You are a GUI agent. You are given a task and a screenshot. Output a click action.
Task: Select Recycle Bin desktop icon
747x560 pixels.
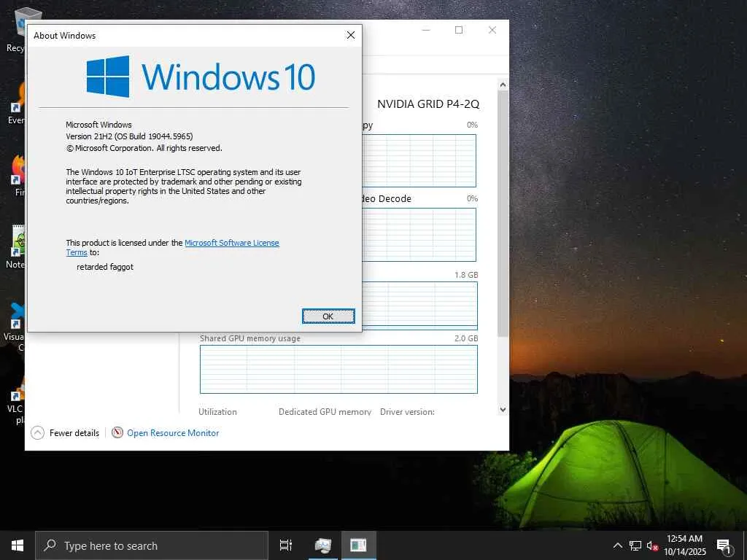(x=16, y=31)
